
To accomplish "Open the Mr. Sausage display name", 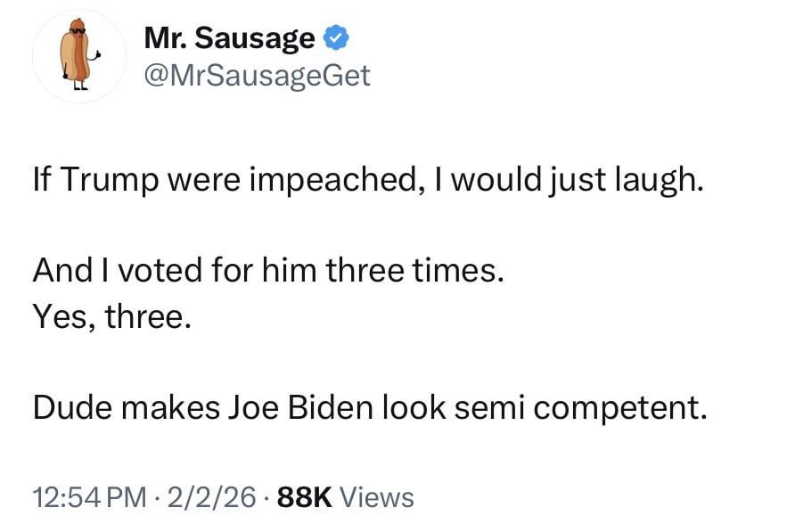I will pos(229,38).
